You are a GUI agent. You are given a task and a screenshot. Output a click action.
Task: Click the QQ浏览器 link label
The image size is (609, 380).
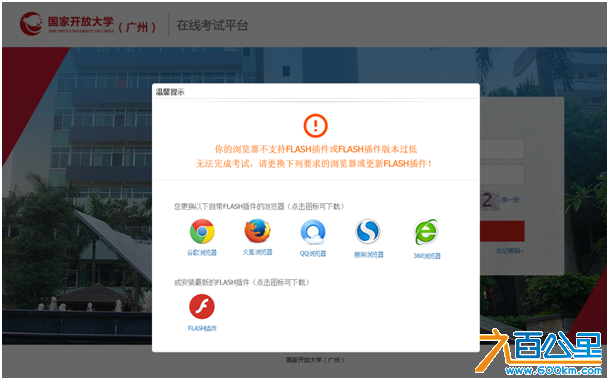point(313,254)
